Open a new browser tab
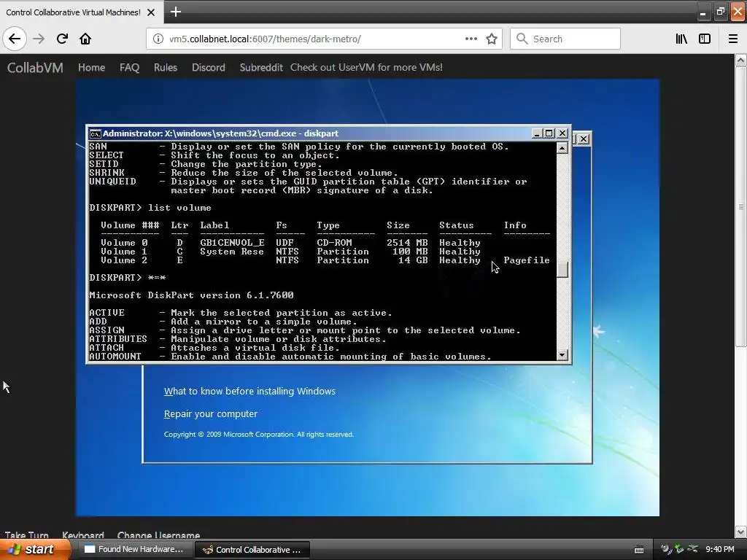 tap(175, 12)
